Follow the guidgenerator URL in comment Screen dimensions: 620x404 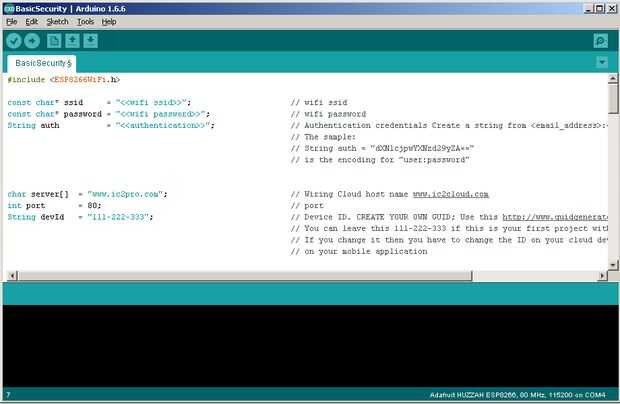coord(555,217)
